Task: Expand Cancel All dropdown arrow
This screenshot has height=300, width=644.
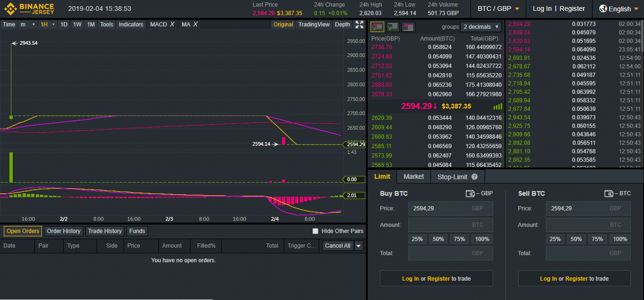Action: pyautogui.click(x=359, y=246)
